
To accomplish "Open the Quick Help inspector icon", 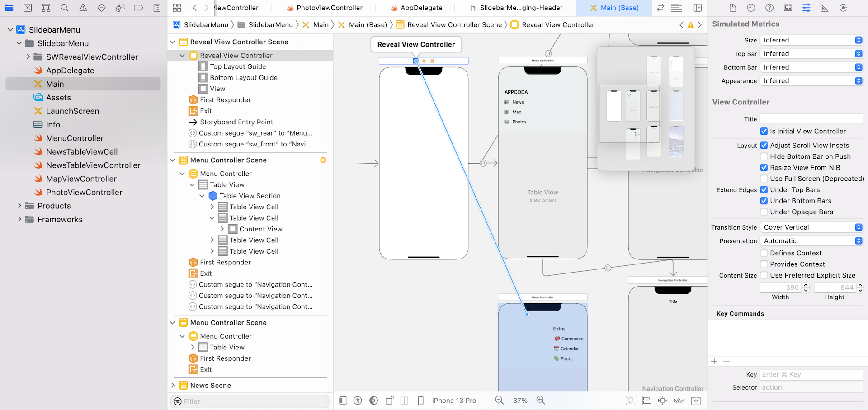I will (x=769, y=8).
